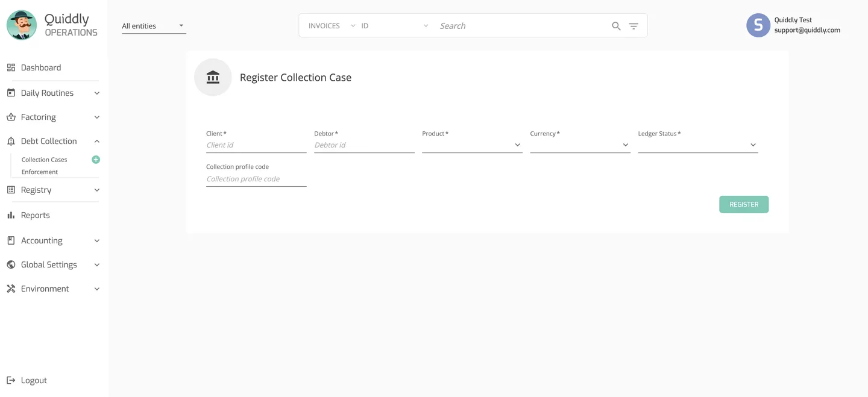
Task: Open the Global Settings menu item
Action: [49, 264]
